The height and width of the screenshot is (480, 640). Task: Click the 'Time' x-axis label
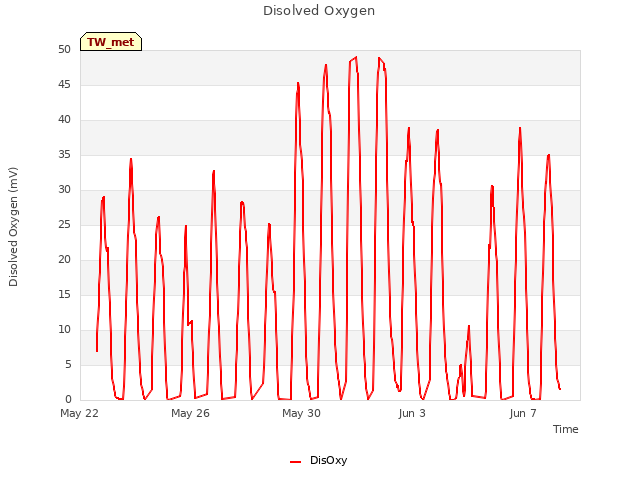pos(566,429)
